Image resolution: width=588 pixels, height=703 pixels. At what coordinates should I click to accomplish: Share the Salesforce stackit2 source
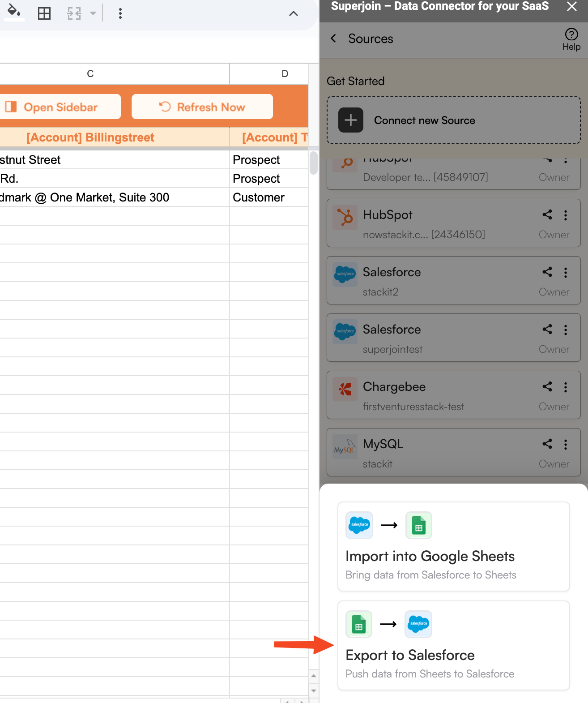547,272
